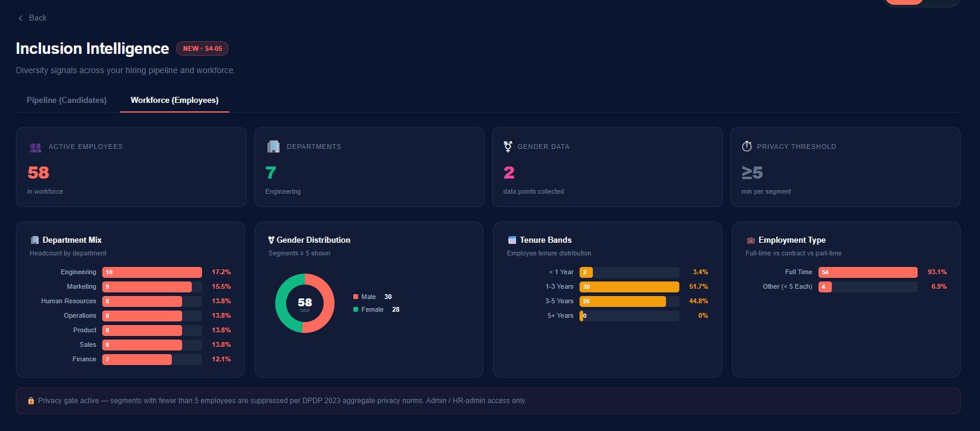This screenshot has width=980, height=431.
Task: Click the Department Mix building icon
Action: pos(34,240)
